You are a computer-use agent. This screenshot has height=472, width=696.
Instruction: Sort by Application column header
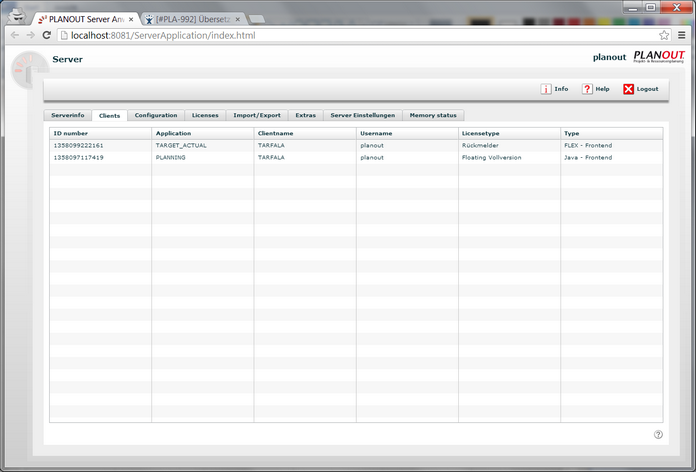203,134
